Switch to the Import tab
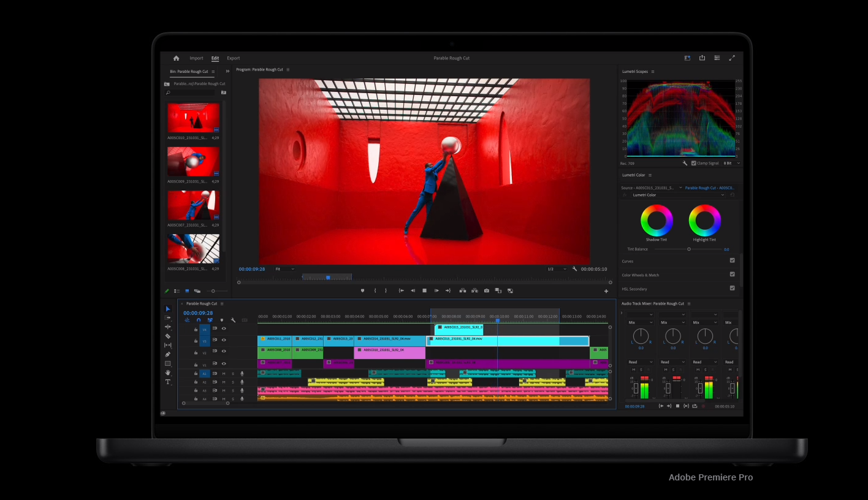This screenshot has height=500, width=868. 196,58
